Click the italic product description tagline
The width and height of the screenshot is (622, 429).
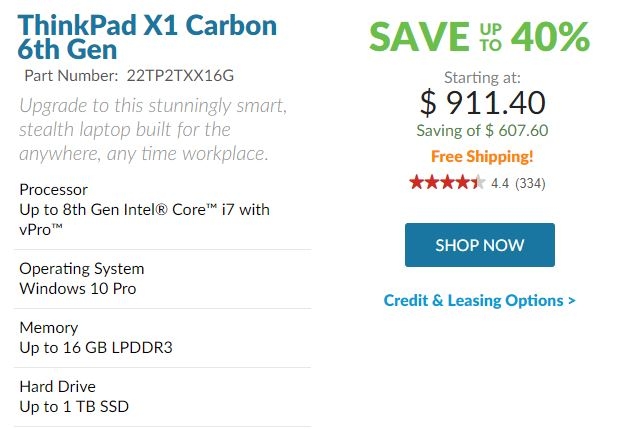click(153, 129)
